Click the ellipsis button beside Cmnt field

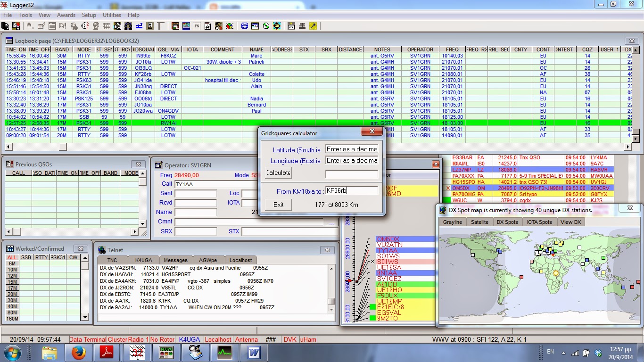coord(331,222)
